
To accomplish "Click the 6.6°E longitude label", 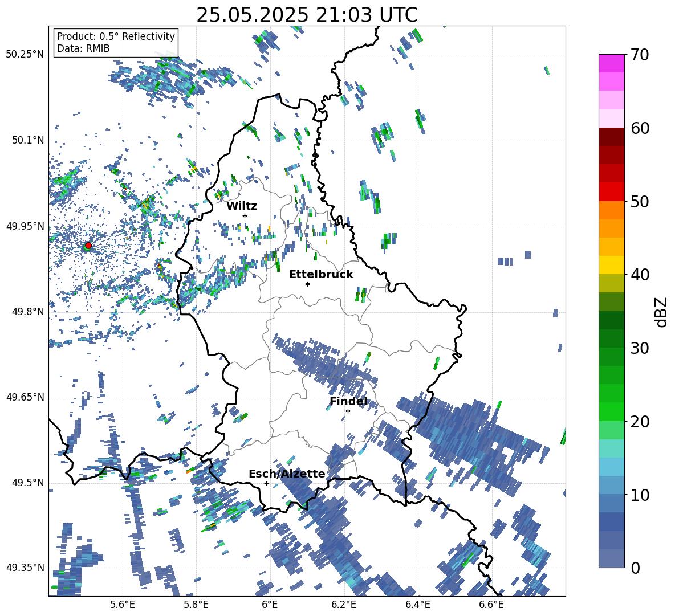I will (491, 605).
